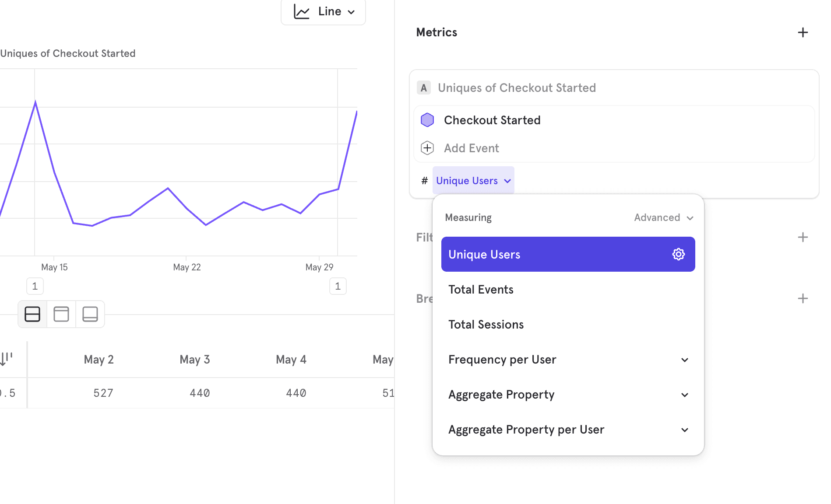The image size is (831, 504).
Task: Click the Unique Users dropdown button
Action: (473, 181)
